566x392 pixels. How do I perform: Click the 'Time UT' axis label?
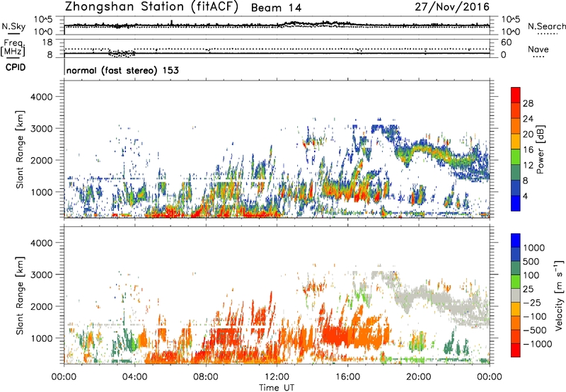click(x=277, y=388)
